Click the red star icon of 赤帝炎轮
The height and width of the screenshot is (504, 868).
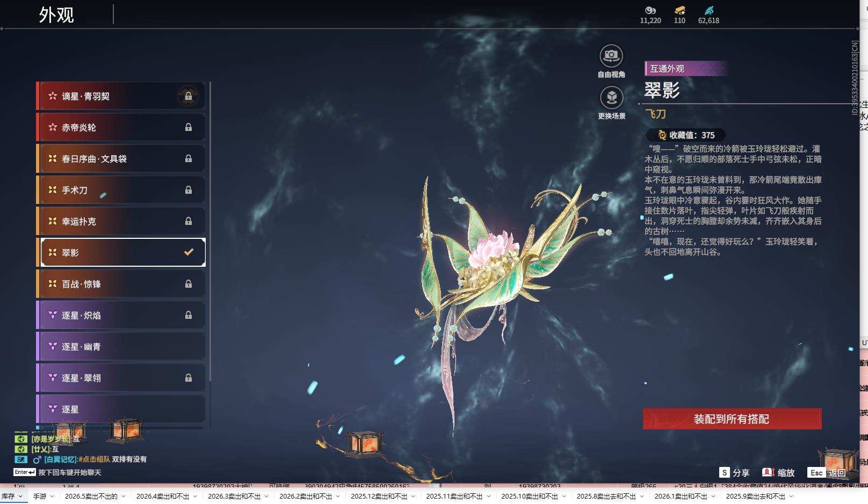coord(53,127)
